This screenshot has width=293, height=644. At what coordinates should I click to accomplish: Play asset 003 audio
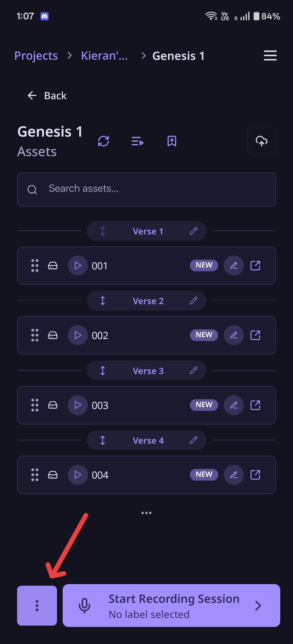click(x=78, y=405)
